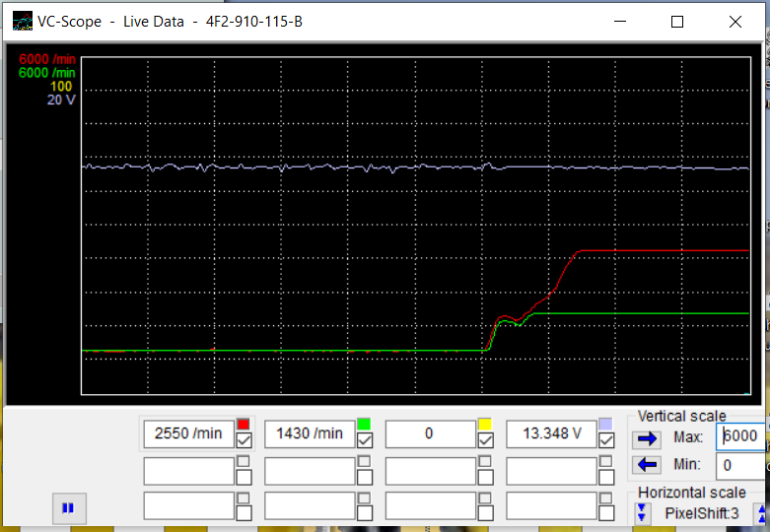Toggle the yellow channel checkbox
Viewport: 770px width, 532px height.
tap(484, 440)
